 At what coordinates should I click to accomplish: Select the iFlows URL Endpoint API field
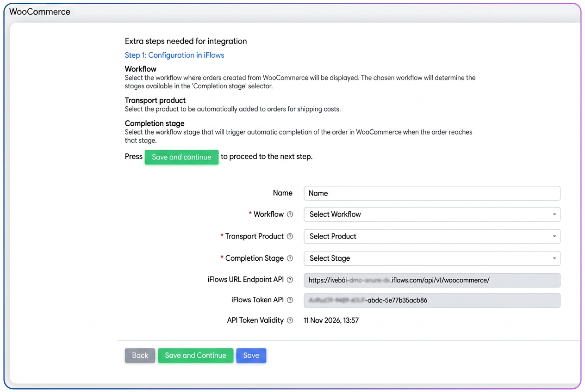432,280
